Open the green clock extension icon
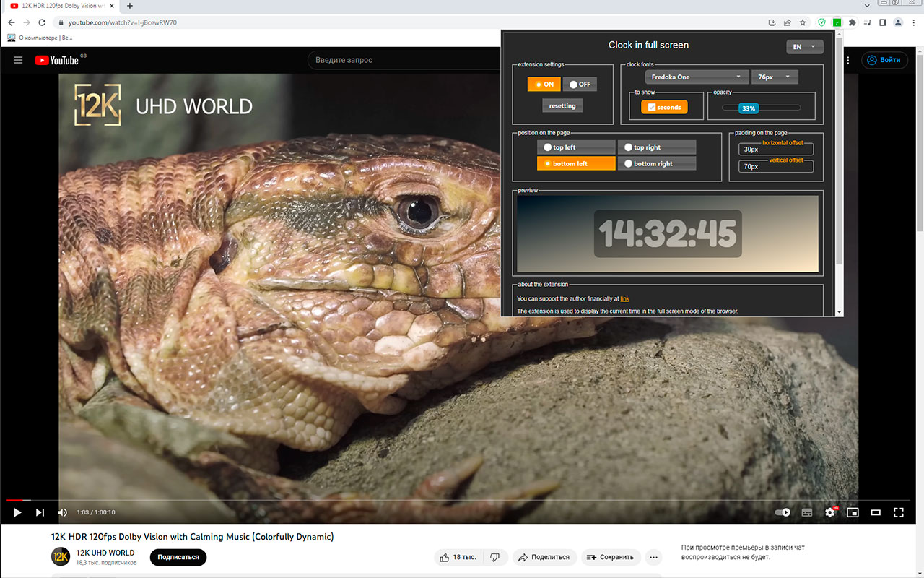Viewport: 924px width, 578px height. pos(837,22)
